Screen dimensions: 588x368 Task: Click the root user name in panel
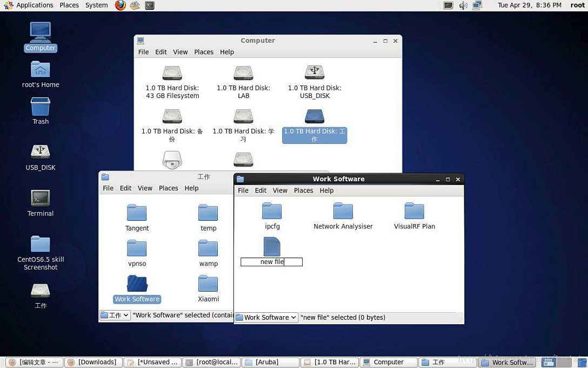[578, 5]
